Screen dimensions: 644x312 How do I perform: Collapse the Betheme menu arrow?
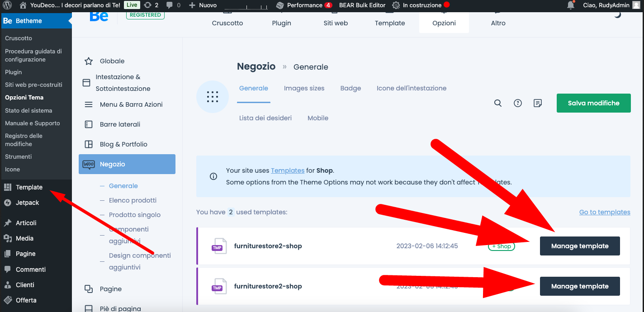[70, 21]
